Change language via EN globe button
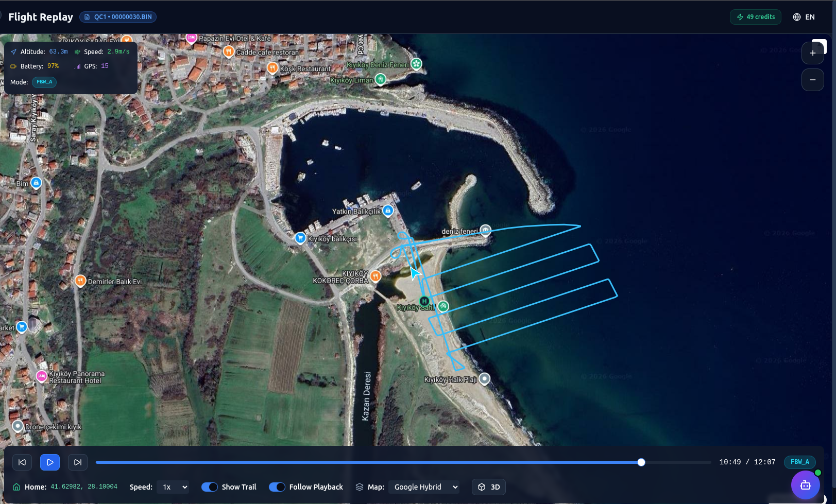836x504 pixels. (x=804, y=17)
